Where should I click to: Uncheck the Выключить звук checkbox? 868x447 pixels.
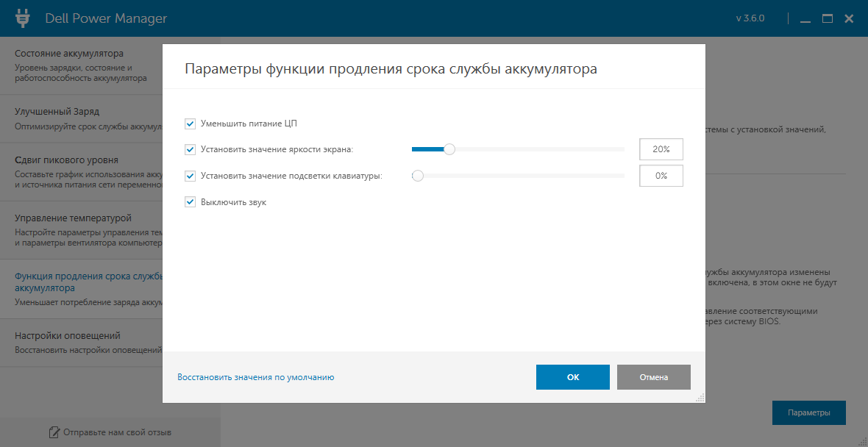(191, 202)
